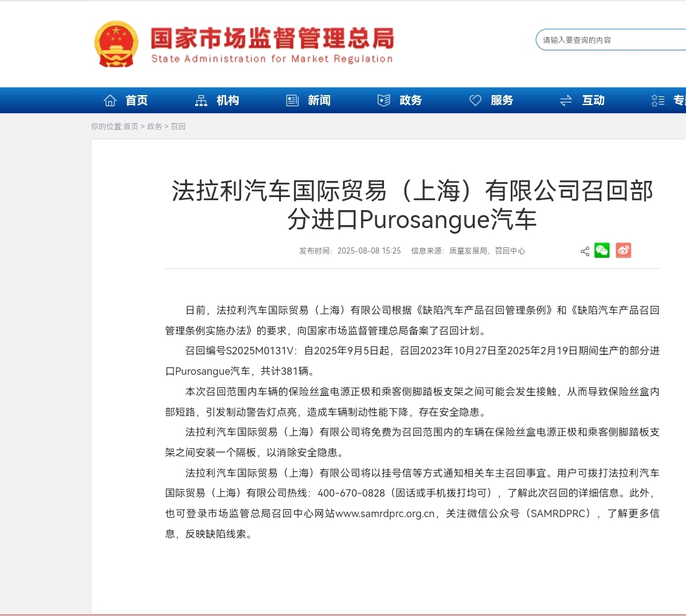Click the publish time 2025-08-08 15:25

369,251
